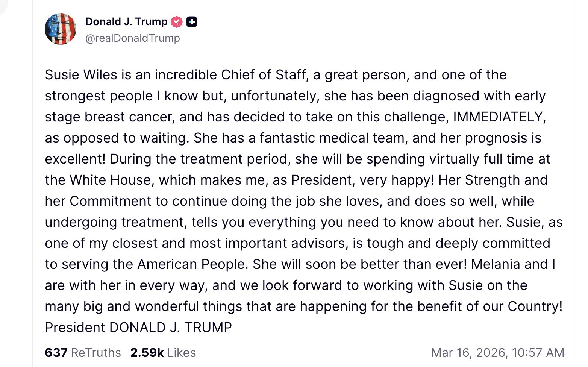This screenshot has height=367, width=588.
Task: Open the @realDonaldTrump handle link
Action: point(133,38)
